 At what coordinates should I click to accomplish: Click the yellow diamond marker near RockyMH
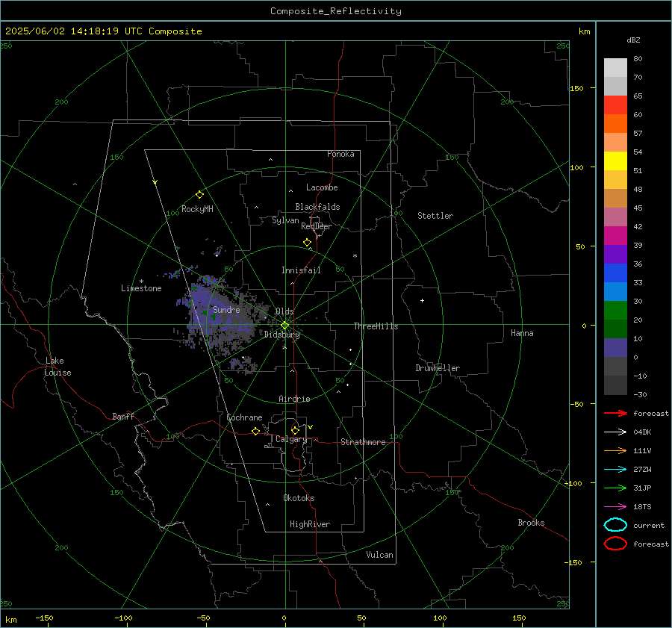(x=199, y=195)
